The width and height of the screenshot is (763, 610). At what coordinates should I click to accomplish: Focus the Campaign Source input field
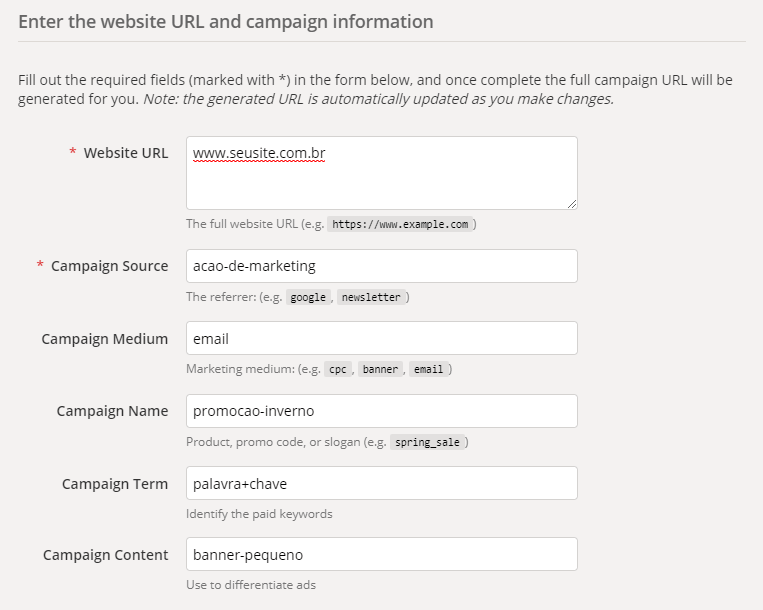[x=381, y=266]
